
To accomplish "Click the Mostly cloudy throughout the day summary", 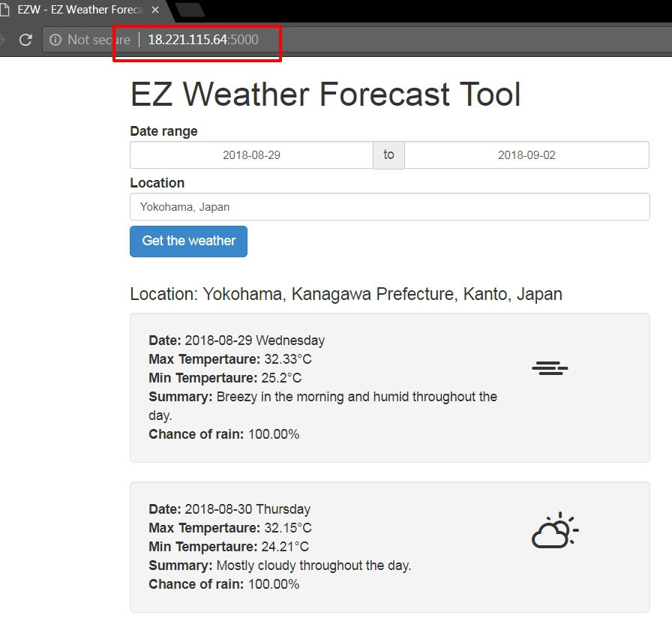I will click(x=313, y=565).
